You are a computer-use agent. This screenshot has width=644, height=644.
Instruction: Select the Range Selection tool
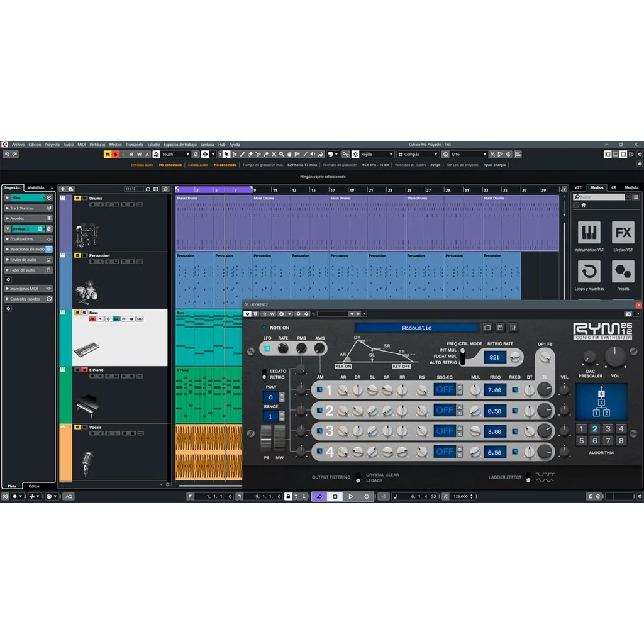(234, 155)
